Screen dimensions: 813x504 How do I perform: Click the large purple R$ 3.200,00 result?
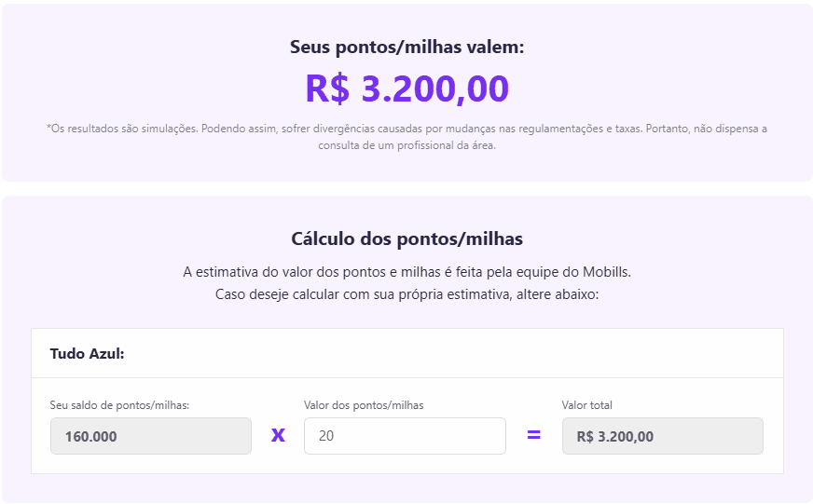[x=406, y=89]
